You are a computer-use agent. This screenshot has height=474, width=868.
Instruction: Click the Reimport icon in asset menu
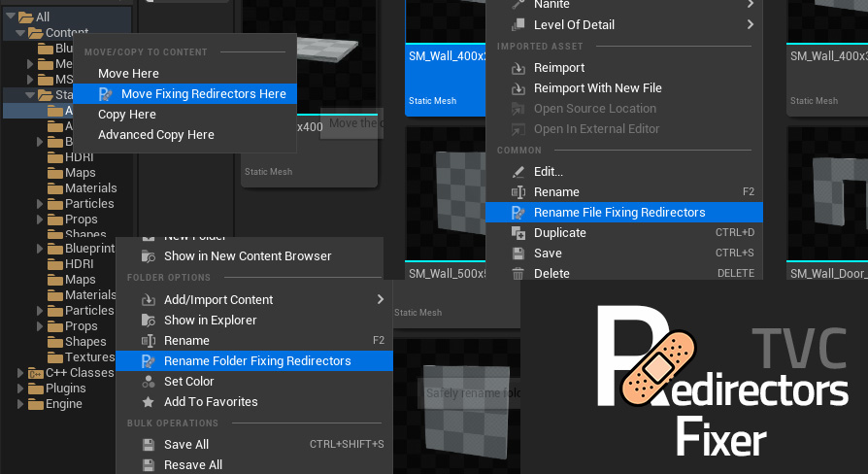[x=518, y=68]
